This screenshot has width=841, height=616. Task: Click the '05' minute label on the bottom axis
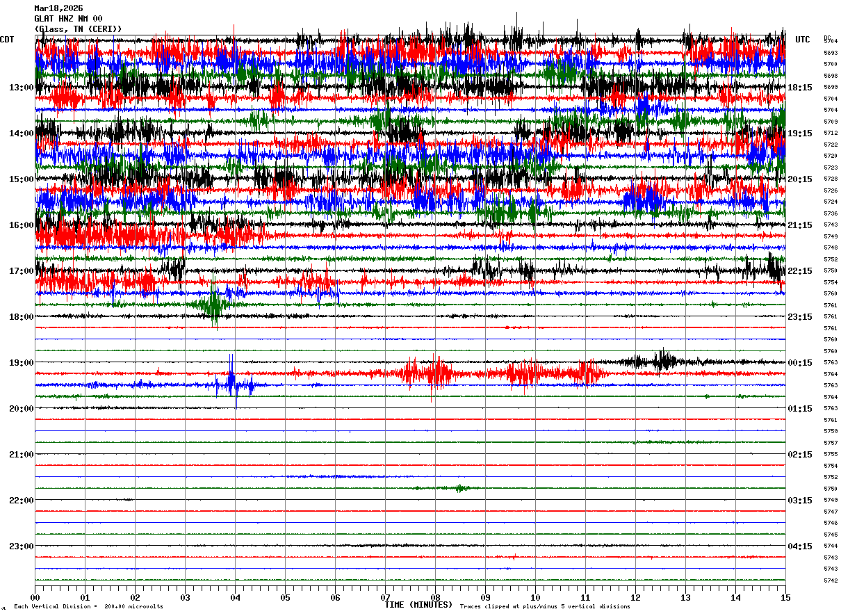pyautogui.click(x=285, y=597)
